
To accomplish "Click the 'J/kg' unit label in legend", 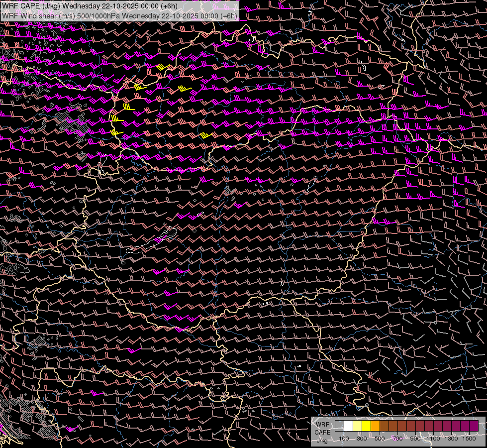I will (322, 441).
